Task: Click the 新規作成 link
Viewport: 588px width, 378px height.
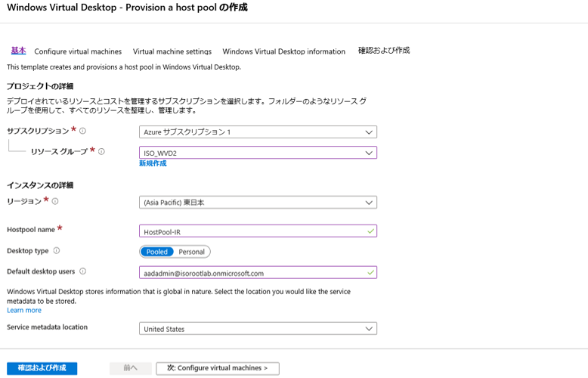Action: point(153,163)
